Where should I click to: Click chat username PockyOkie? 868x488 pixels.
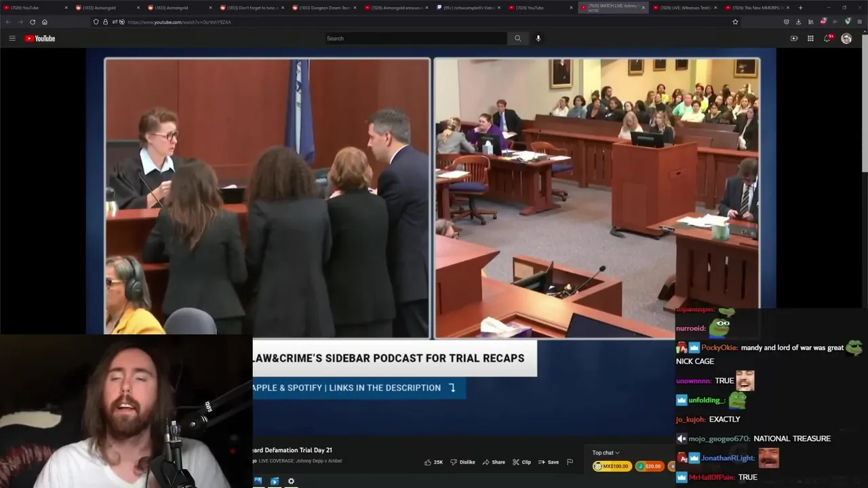tap(719, 348)
